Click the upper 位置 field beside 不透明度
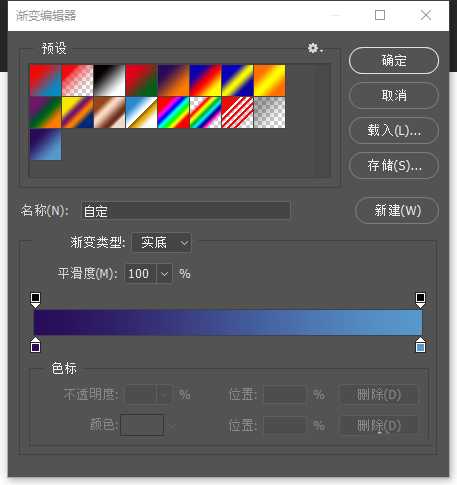Image resolution: width=457 pixels, height=485 pixels. click(x=284, y=395)
